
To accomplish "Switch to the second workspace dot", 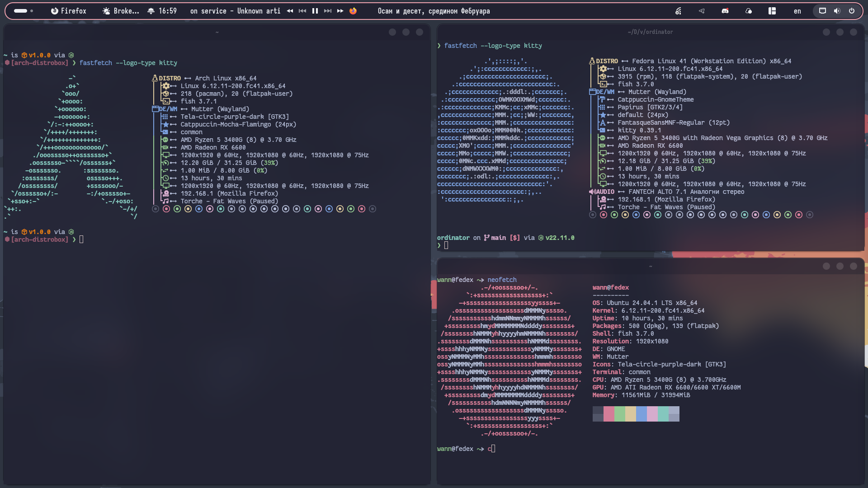I will coord(32,11).
